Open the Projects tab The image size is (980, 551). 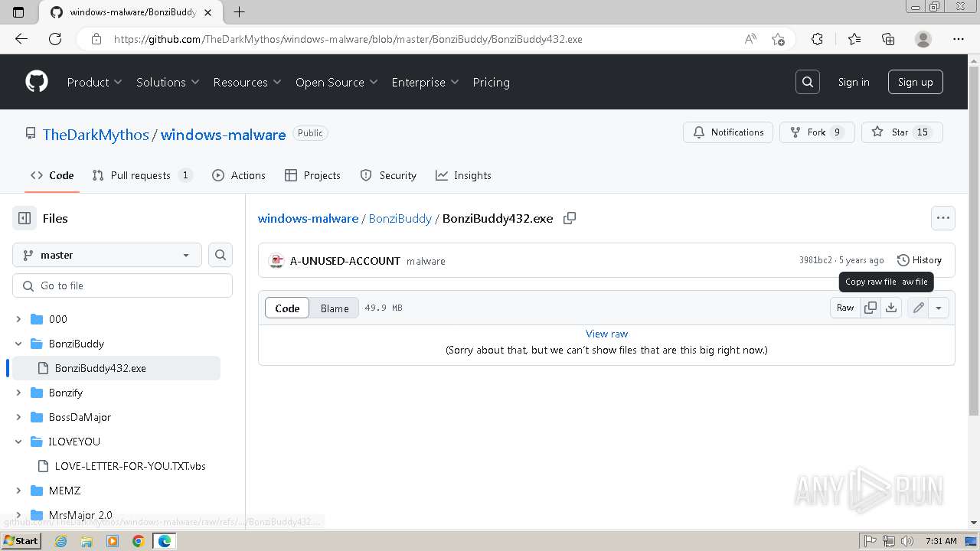312,175
